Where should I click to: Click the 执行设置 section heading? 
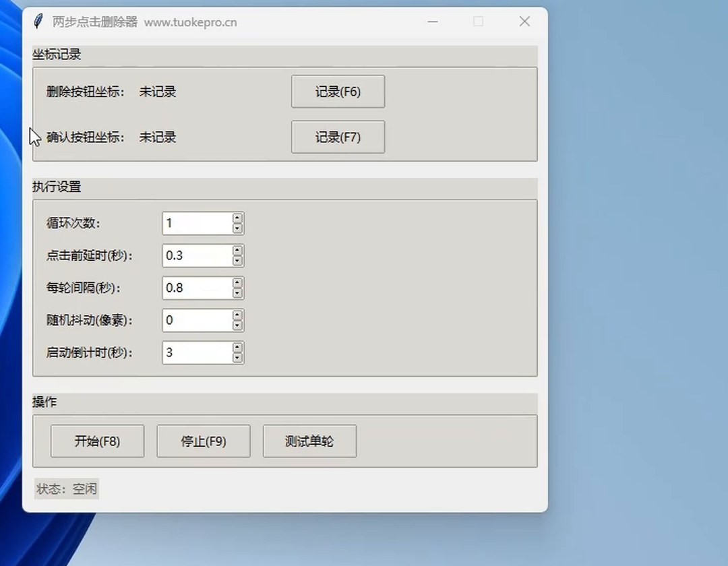click(x=57, y=187)
